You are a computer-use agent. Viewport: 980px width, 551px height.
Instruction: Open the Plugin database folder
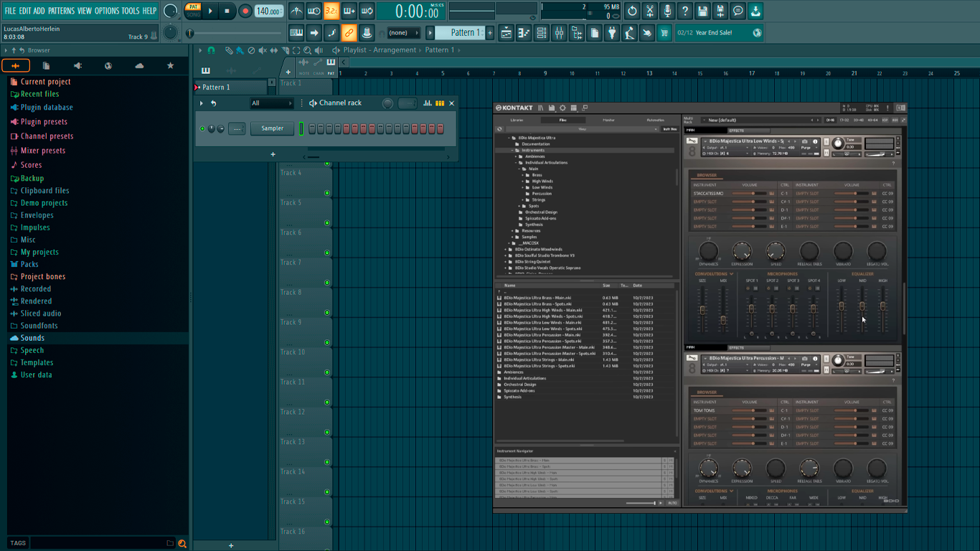point(47,108)
